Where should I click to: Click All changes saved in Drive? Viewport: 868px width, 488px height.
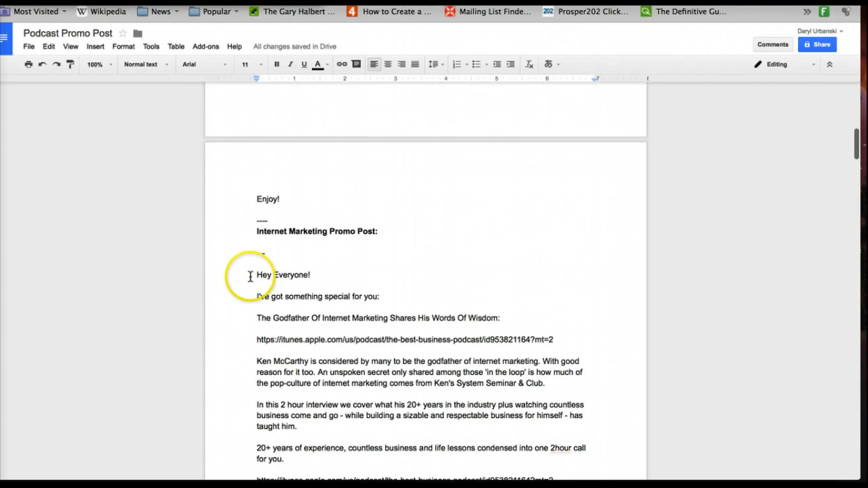click(295, 46)
